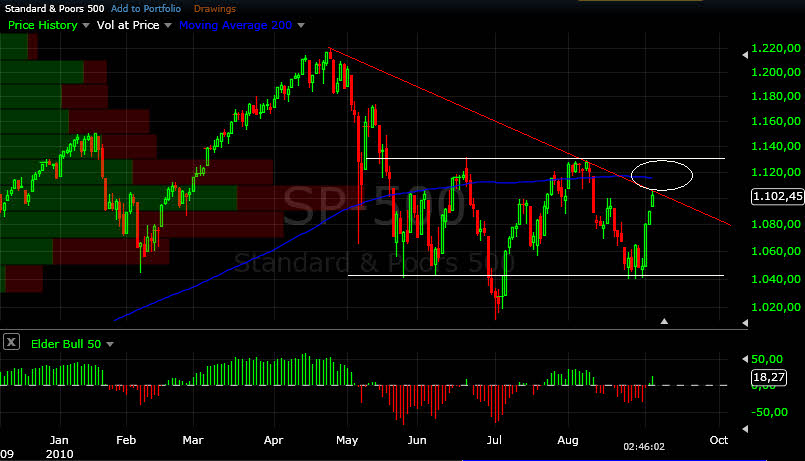Click the indicator axis arrow below -50,00
The image size is (805, 461).
[745, 429]
